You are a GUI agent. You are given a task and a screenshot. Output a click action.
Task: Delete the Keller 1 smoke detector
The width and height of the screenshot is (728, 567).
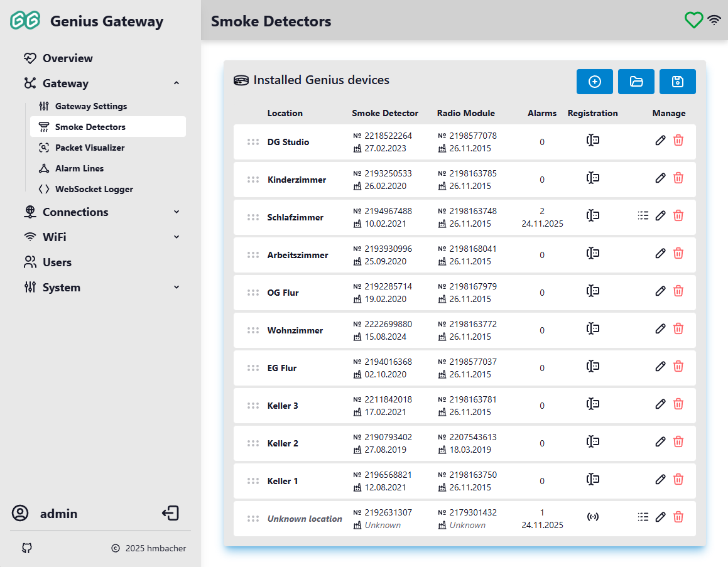[x=678, y=480]
